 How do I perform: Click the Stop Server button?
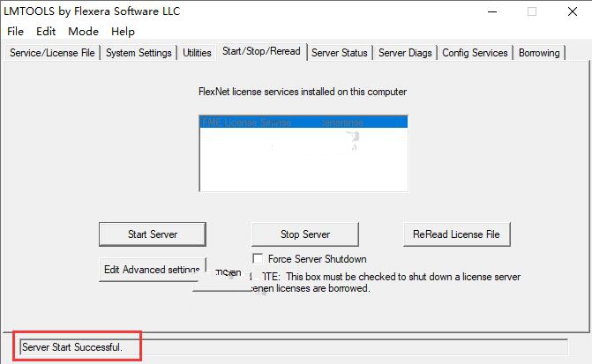click(305, 234)
